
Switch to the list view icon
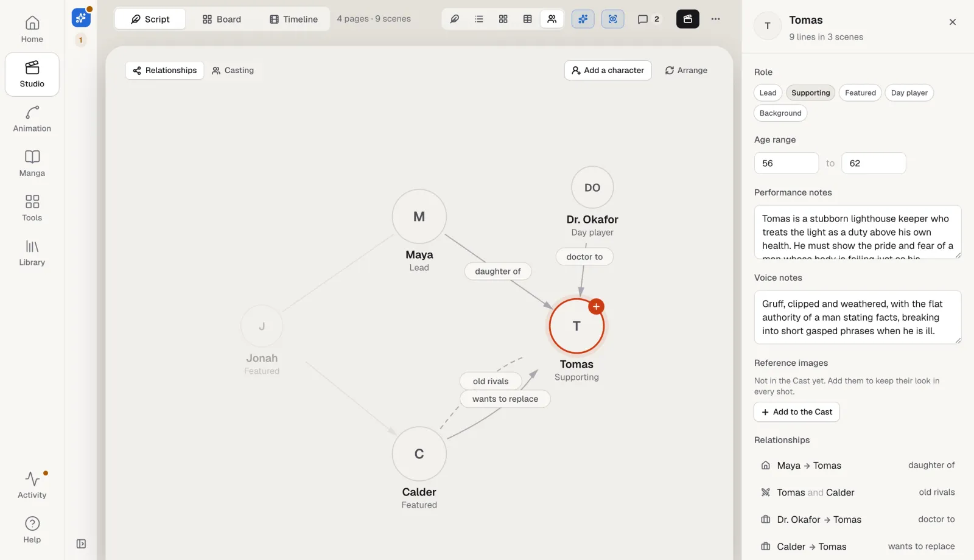coord(479,19)
